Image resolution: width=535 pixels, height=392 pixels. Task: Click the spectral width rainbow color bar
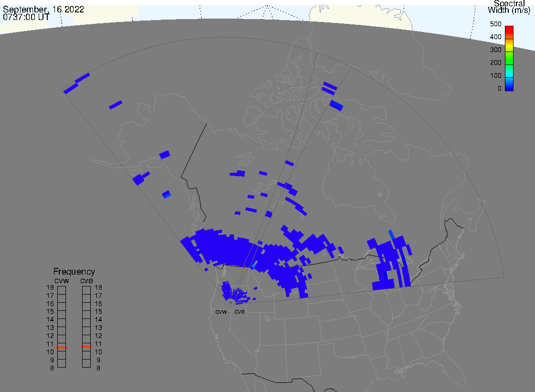[x=509, y=58]
